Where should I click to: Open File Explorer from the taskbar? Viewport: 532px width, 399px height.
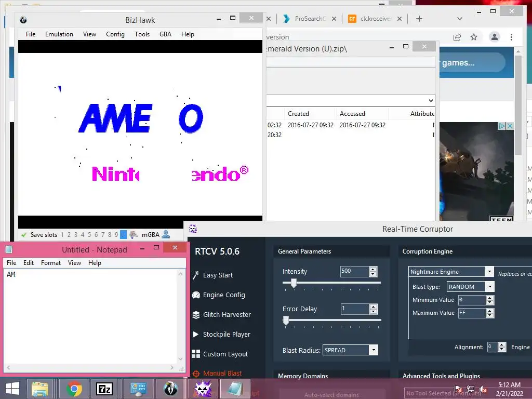pyautogui.click(x=40, y=389)
